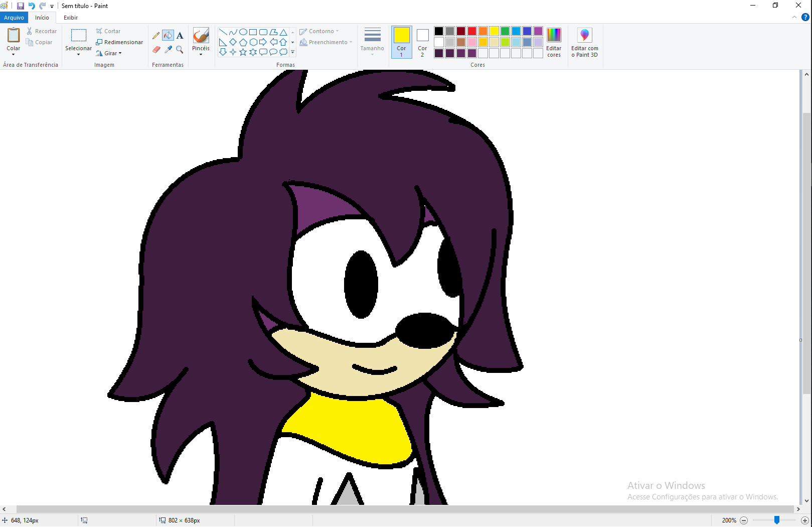Pick the red color swatch in palette
This screenshot has height=527, width=812.
(472, 31)
